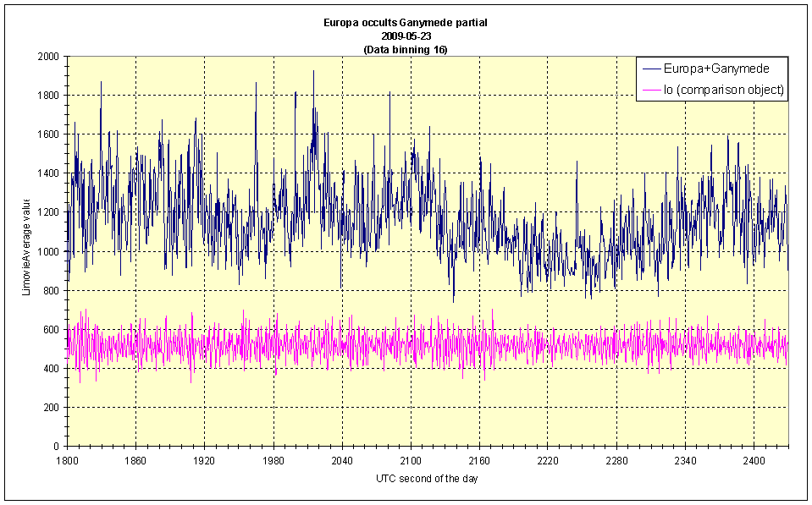Select the 'UTC second of the day' axis title
The image size is (812, 505).
[427, 479]
